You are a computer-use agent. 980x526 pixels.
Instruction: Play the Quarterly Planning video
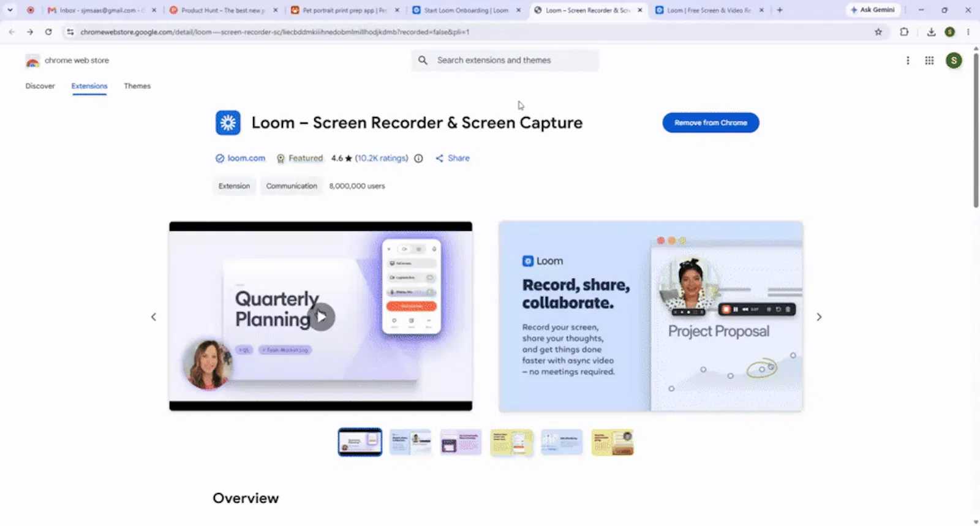322,317
